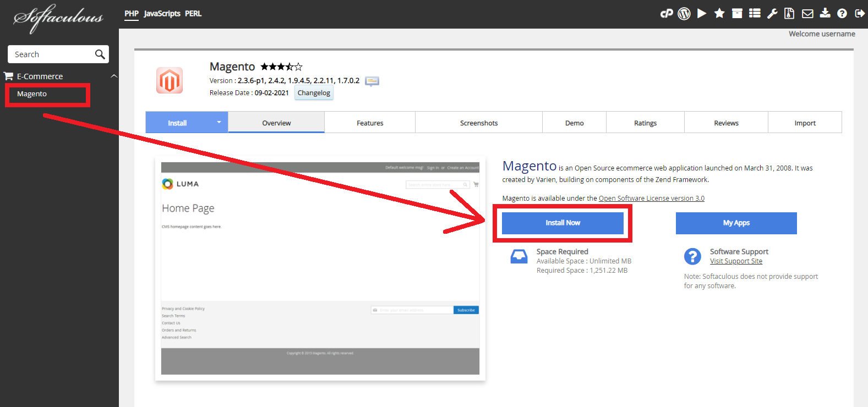Open the demos play icon
Viewport: 868px width, 407px height.
[x=702, y=14]
